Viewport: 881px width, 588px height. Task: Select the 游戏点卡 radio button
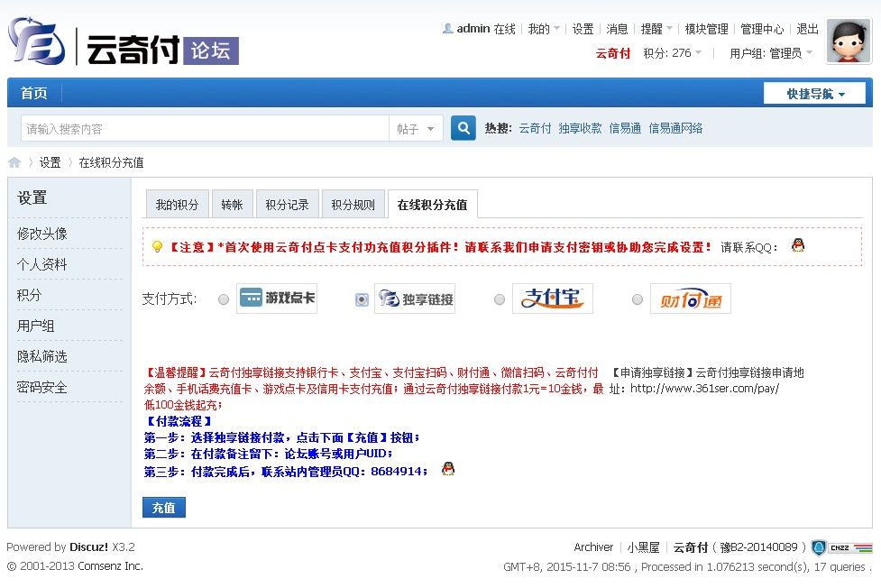pos(224,299)
